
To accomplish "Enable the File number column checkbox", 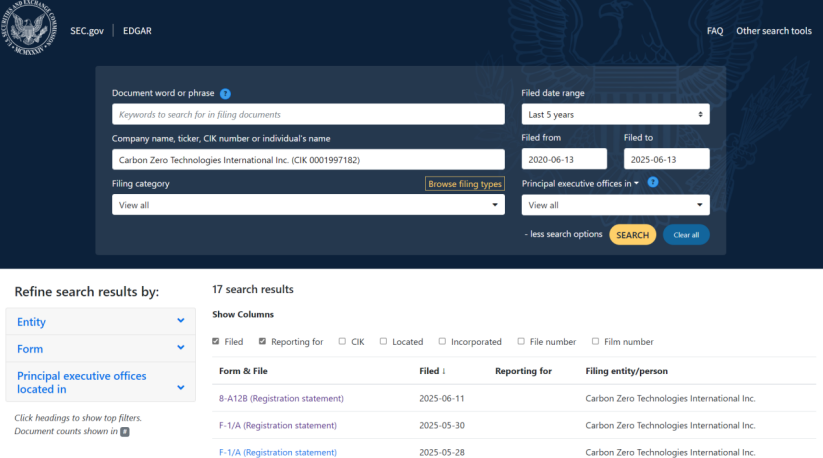I will click(x=521, y=341).
